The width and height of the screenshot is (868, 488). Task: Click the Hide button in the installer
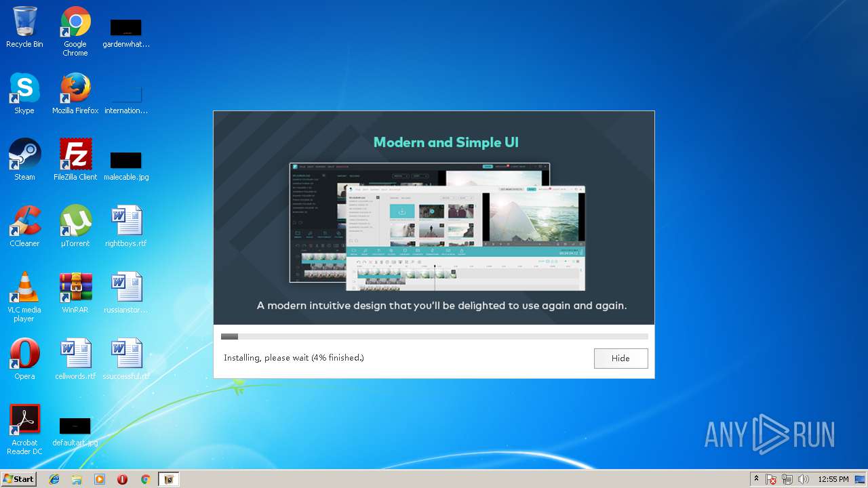[x=620, y=359]
